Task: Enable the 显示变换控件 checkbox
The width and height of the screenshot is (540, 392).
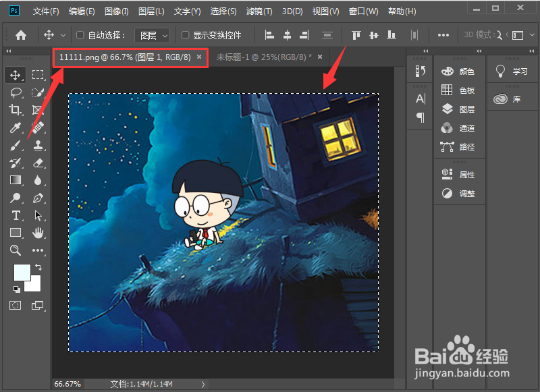Action: click(185, 35)
